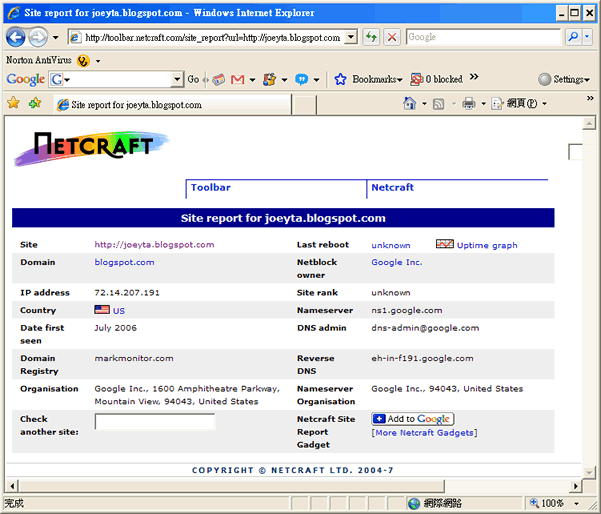Open the Norton AntiVirus dropdown arrow

pyautogui.click(x=98, y=61)
